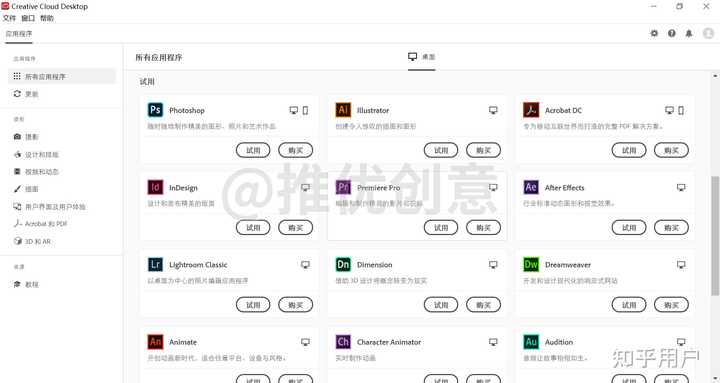Click the Premiere Pro Pr app icon
720x383 pixels.
pos(343,187)
